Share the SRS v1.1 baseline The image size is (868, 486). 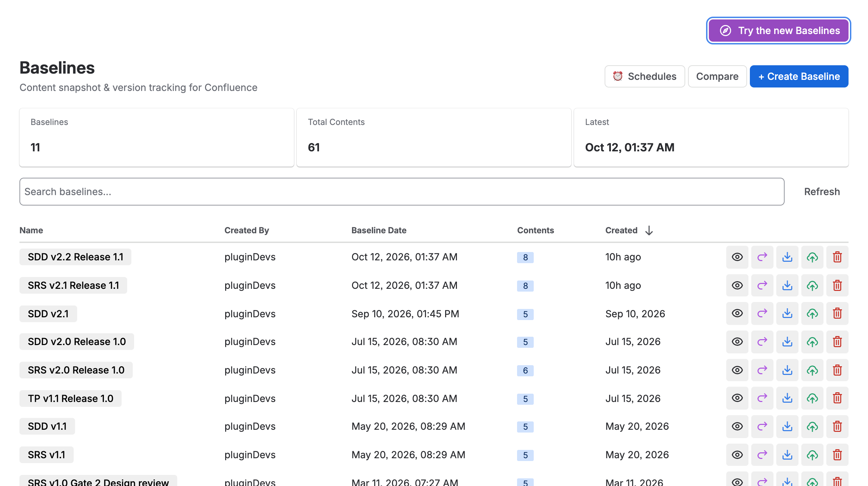(762, 455)
